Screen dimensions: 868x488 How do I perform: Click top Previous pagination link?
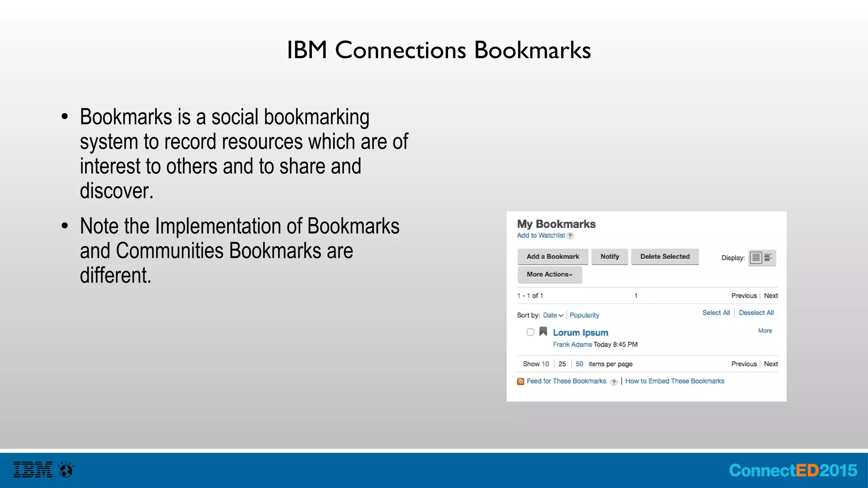coord(744,296)
